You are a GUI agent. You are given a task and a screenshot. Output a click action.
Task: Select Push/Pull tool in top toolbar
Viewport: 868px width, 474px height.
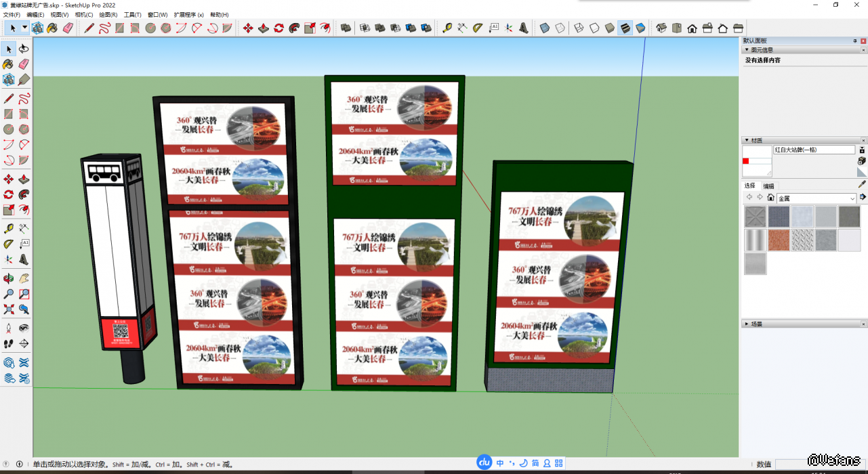coord(264,28)
